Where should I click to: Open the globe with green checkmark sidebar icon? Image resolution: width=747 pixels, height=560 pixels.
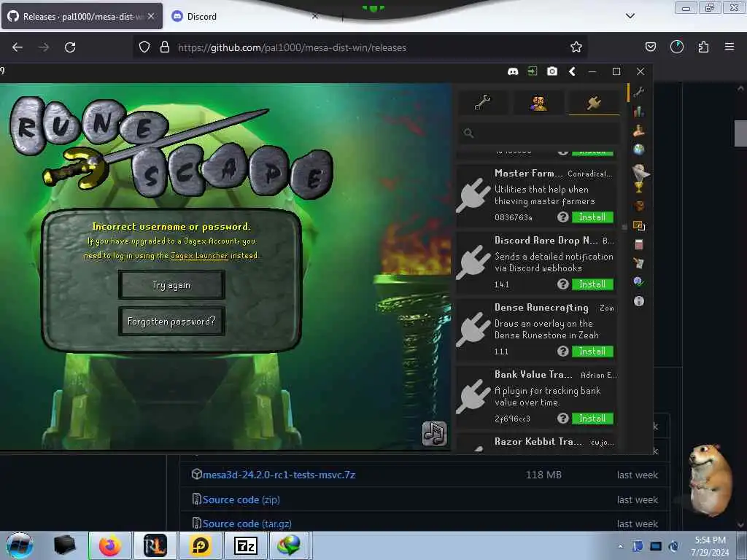coord(639,282)
